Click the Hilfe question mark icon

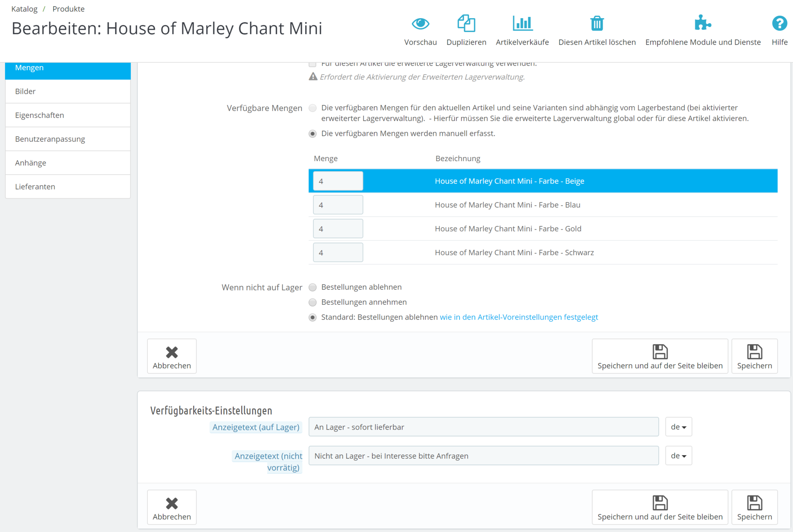[x=779, y=24]
